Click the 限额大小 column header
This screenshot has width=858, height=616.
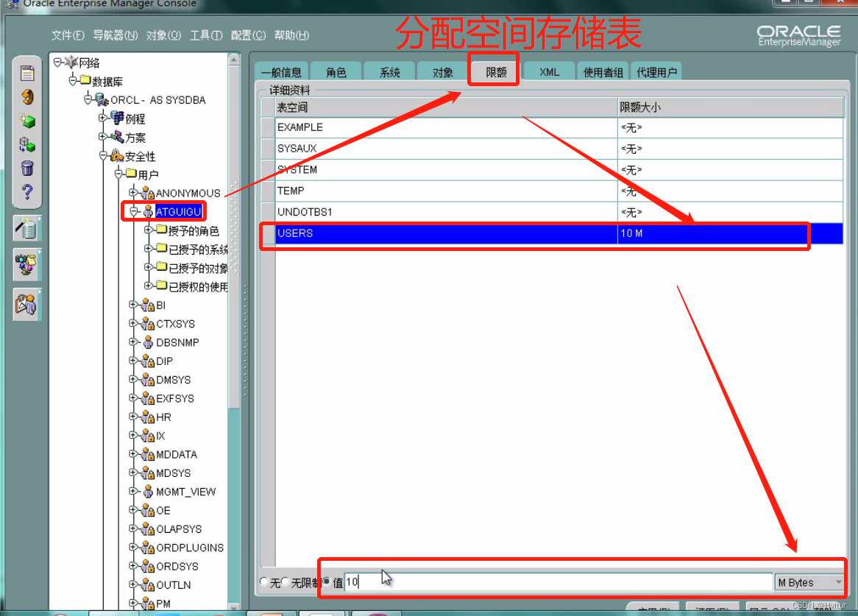point(731,107)
